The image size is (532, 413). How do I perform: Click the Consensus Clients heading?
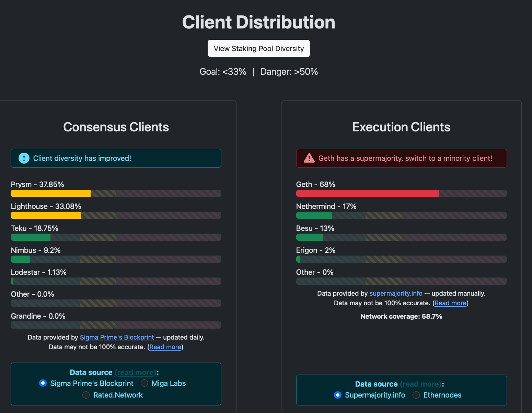116,127
